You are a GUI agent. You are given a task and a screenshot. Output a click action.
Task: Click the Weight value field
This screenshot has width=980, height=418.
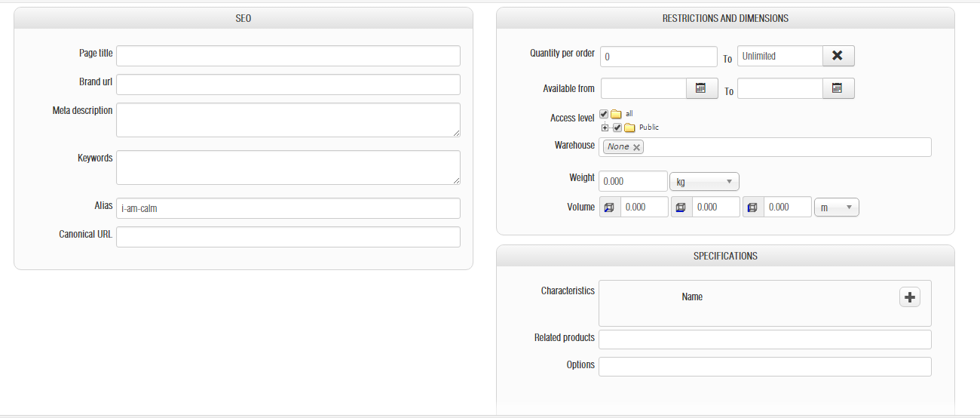632,182
